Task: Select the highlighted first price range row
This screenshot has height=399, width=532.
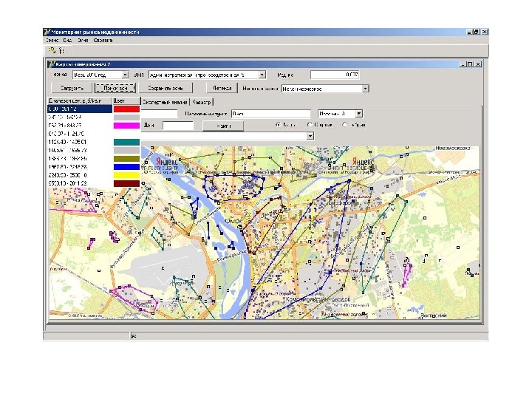Action: coord(80,109)
